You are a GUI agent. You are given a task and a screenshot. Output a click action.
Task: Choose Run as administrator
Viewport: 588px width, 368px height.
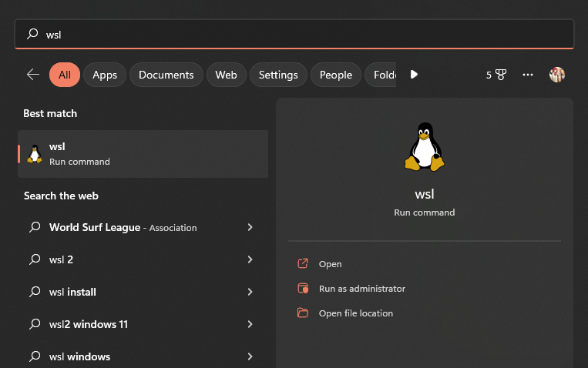click(362, 289)
